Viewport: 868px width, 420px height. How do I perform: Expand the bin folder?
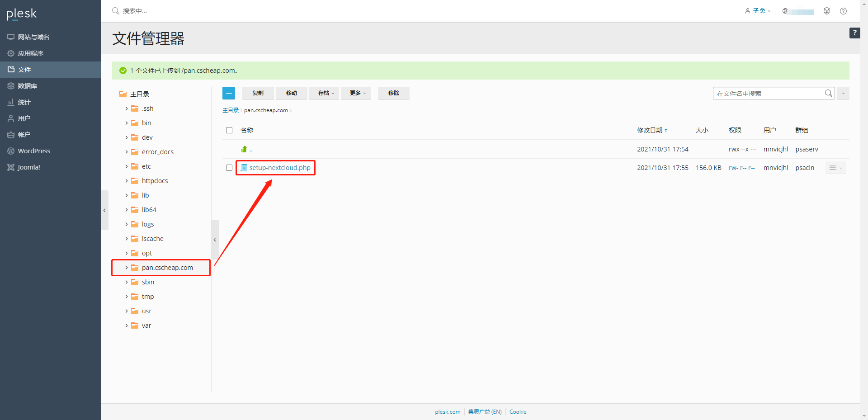tap(127, 123)
